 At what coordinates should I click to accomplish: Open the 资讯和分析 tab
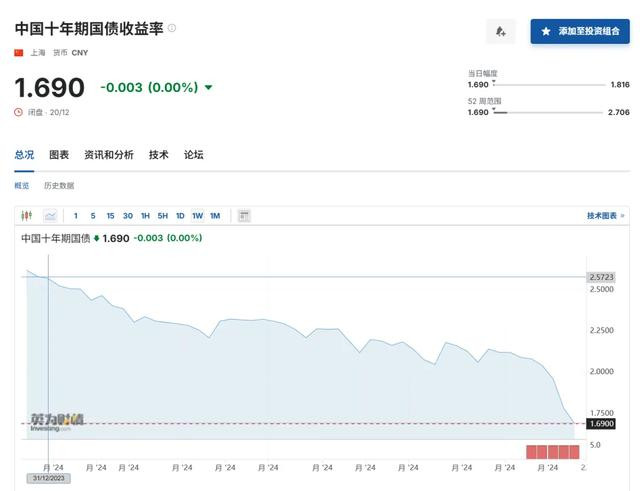click(x=109, y=155)
